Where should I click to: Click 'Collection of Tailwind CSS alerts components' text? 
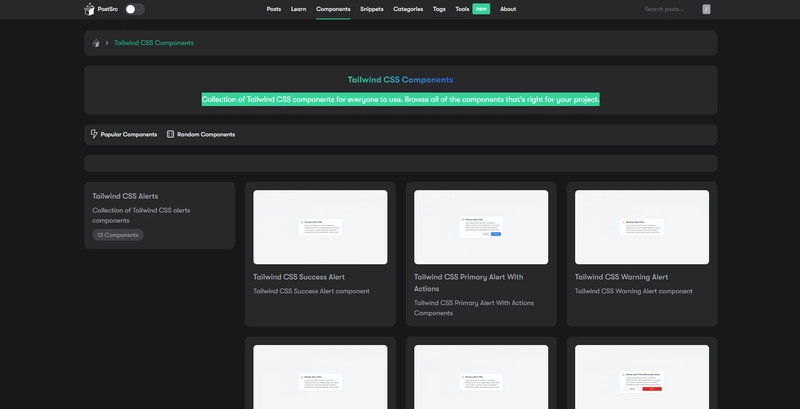[141, 215]
